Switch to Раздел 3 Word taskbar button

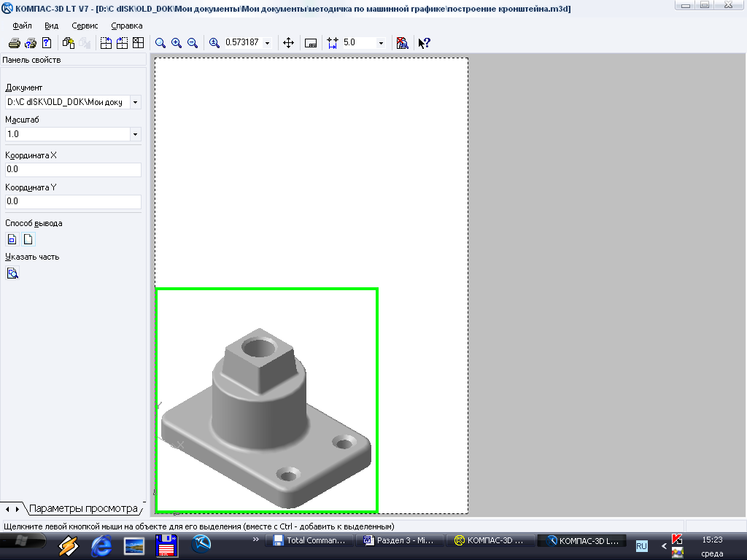[x=400, y=540]
